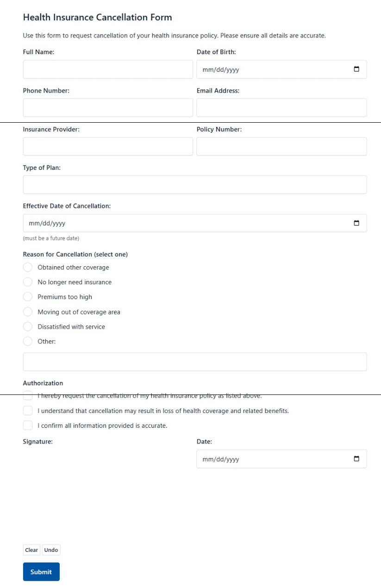Image resolution: width=381 pixels, height=588 pixels.
Task: Click the Clear button
Action: tap(31, 550)
